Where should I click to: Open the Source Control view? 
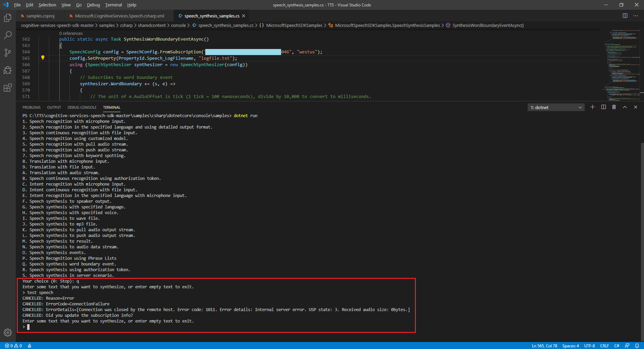click(x=7, y=53)
